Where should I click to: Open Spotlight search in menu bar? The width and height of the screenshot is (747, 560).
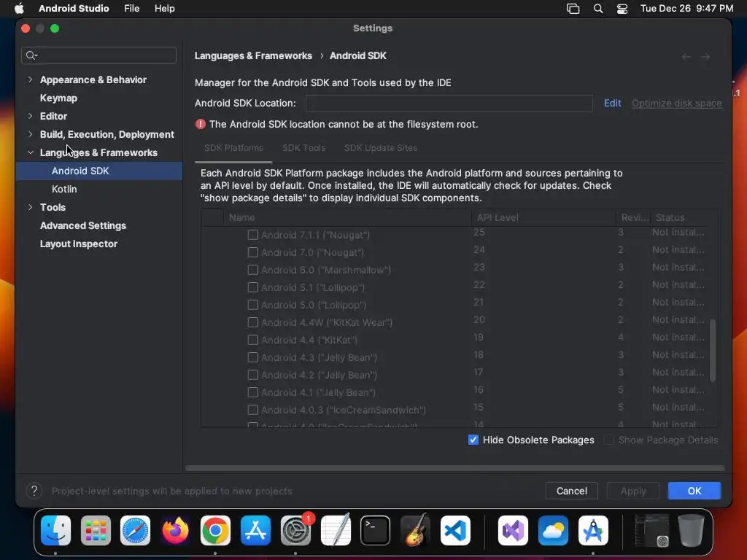coord(598,9)
